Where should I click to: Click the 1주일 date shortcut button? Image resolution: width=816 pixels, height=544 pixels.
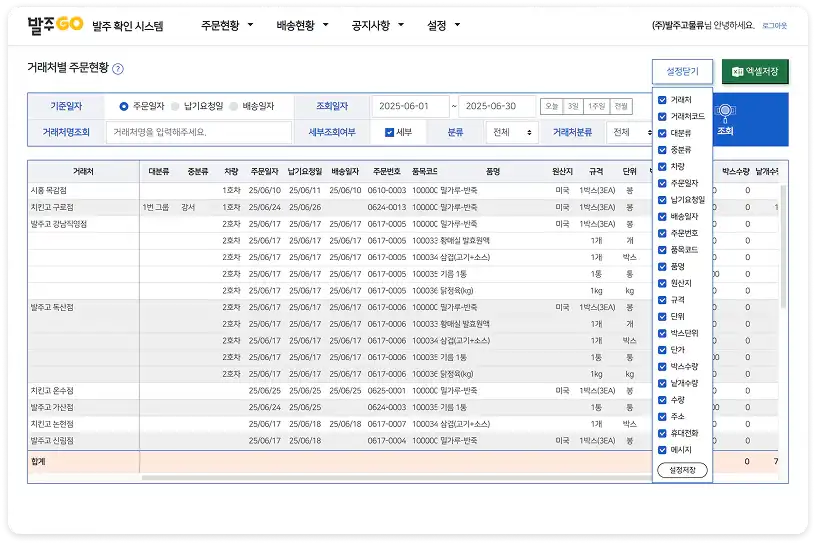click(x=596, y=106)
